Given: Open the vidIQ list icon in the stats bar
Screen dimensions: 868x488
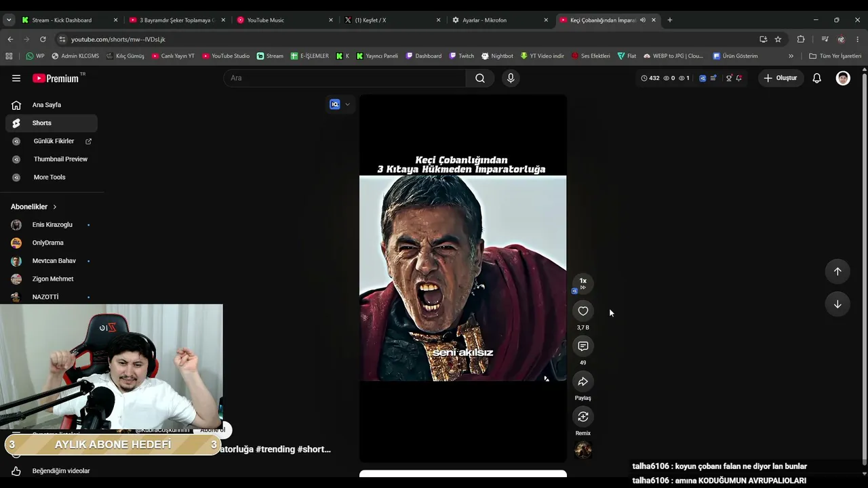Looking at the screenshot, I should click(x=713, y=78).
